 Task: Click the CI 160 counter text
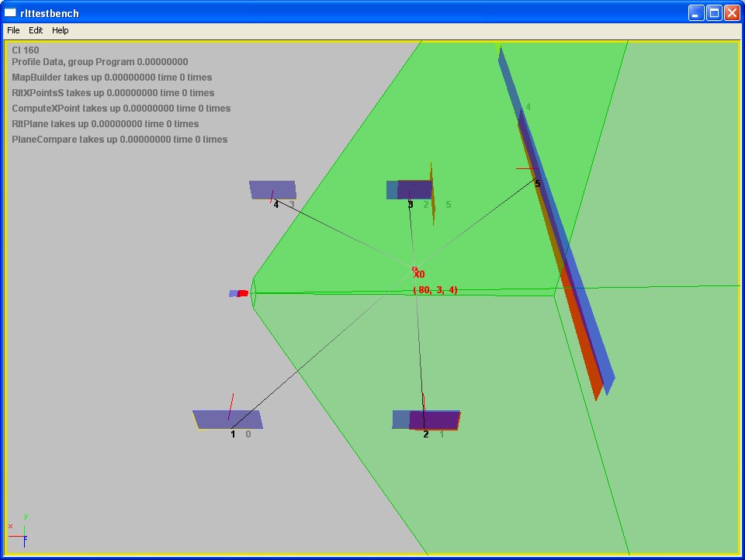pos(26,50)
